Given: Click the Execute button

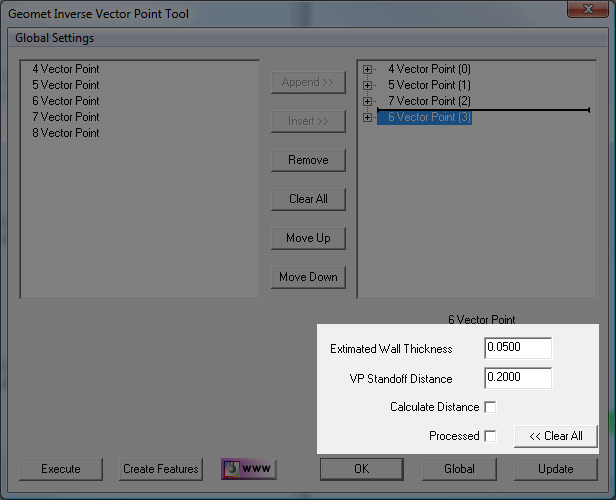Looking at the screenshot, I should click(x=61, y=469).
